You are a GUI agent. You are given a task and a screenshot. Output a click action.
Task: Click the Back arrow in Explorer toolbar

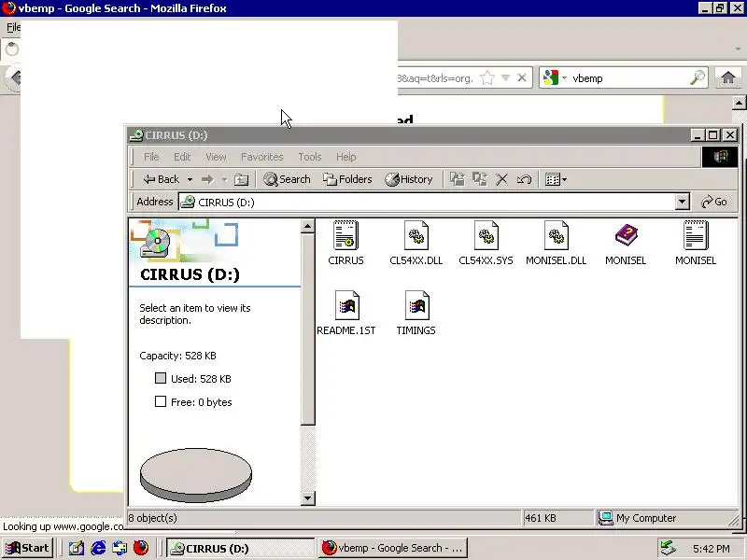(x=161, y=179)
